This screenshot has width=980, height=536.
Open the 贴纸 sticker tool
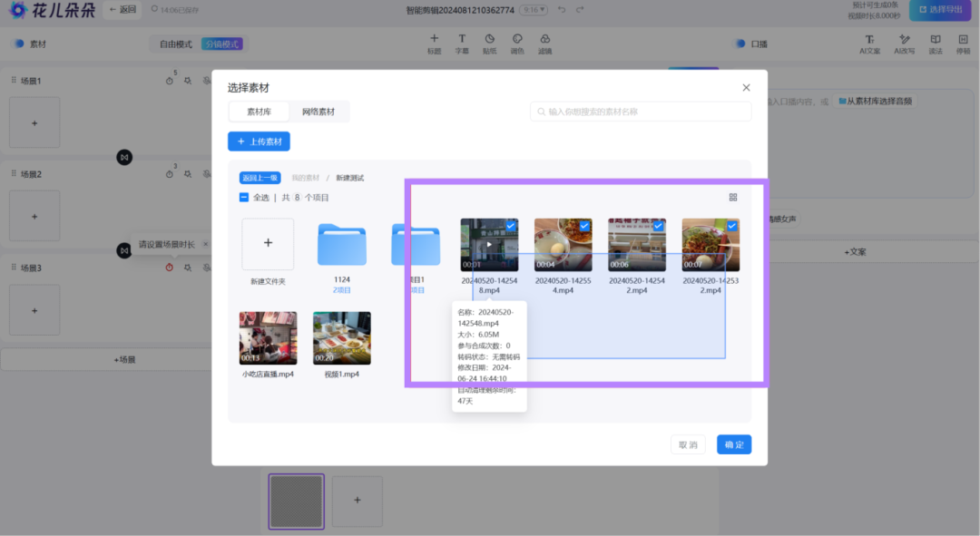click(x=489, y=44)
